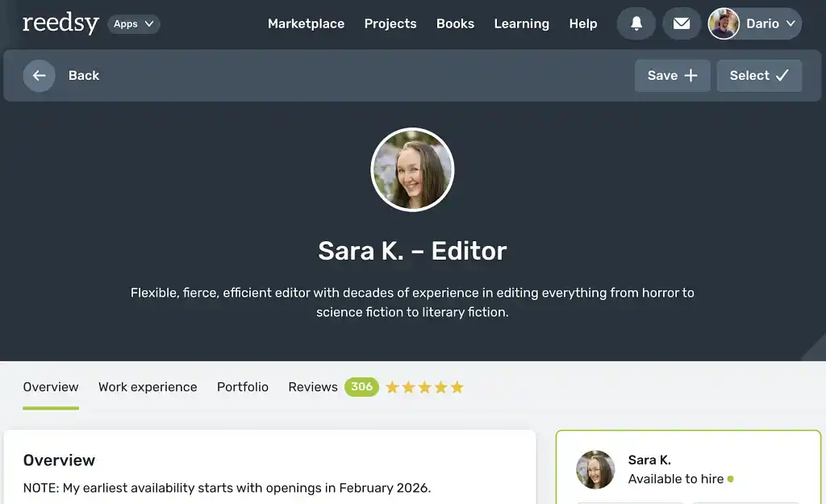Switch to the Work experience tab

pos(148,387)
